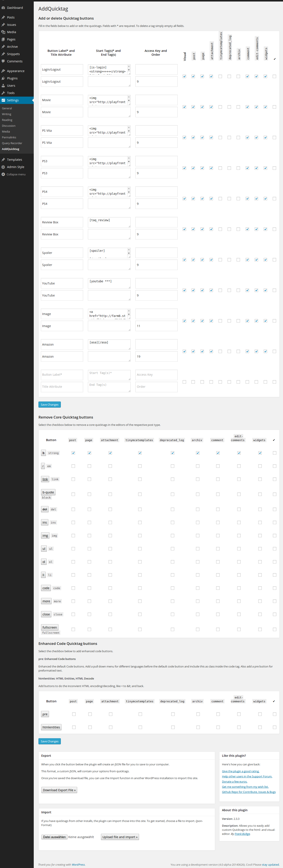The image size is (283, 868).
Task: Click the Frank Bültge author link
Action: click(242, 834)
